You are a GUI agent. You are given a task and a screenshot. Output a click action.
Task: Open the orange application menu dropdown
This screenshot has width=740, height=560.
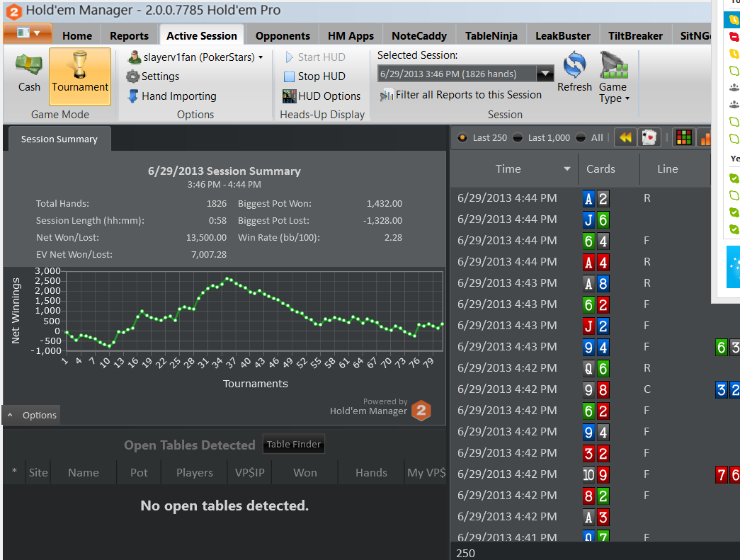28,33
